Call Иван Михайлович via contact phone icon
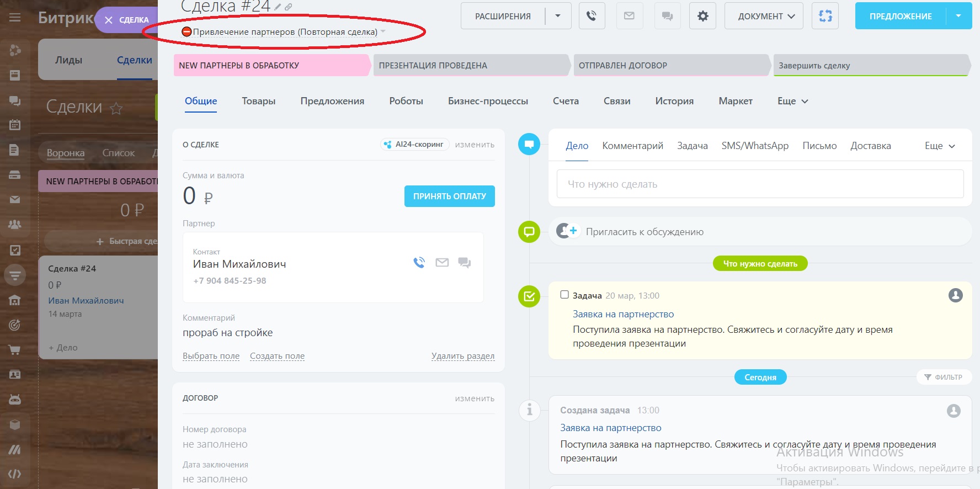The height and width of the screenshot is (489, 980). click(x=419, y=263)
